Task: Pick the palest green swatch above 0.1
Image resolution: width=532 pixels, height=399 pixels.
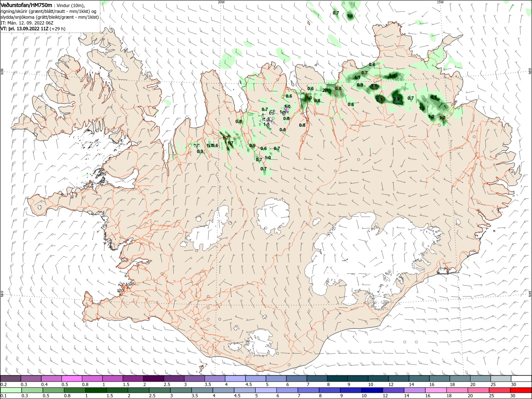Action: pyautogui.click(x=10, y=390)
